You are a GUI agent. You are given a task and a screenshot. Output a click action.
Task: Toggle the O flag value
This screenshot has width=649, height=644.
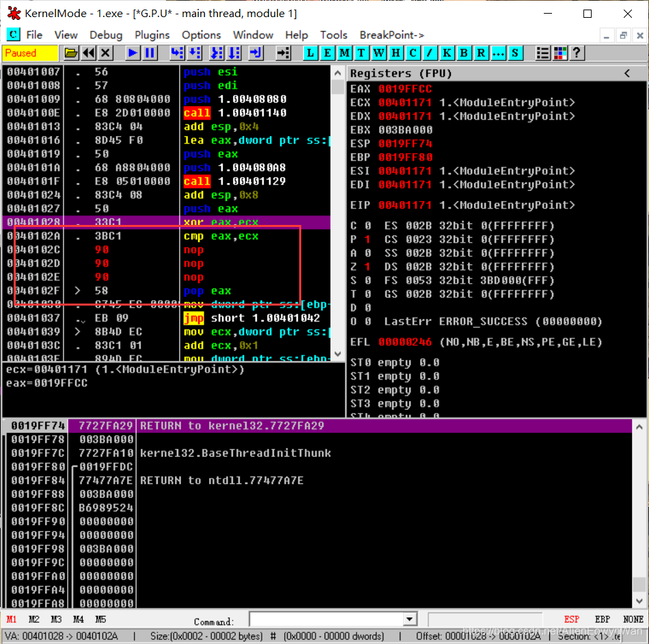click(368, 322)
